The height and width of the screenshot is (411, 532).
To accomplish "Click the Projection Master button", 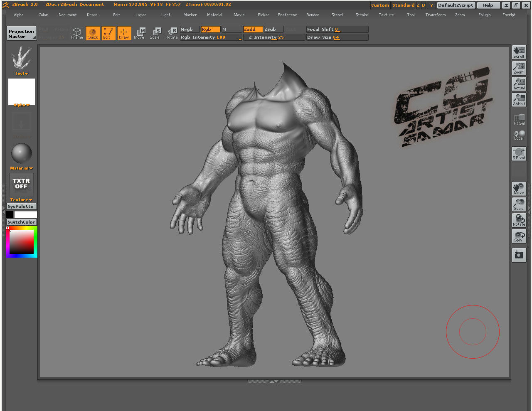I will [x=21, y=33].
